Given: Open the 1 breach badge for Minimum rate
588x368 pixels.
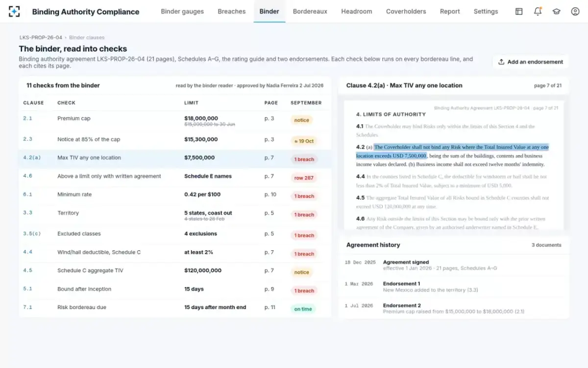Looking at the screenshot, I should (304, 196).
